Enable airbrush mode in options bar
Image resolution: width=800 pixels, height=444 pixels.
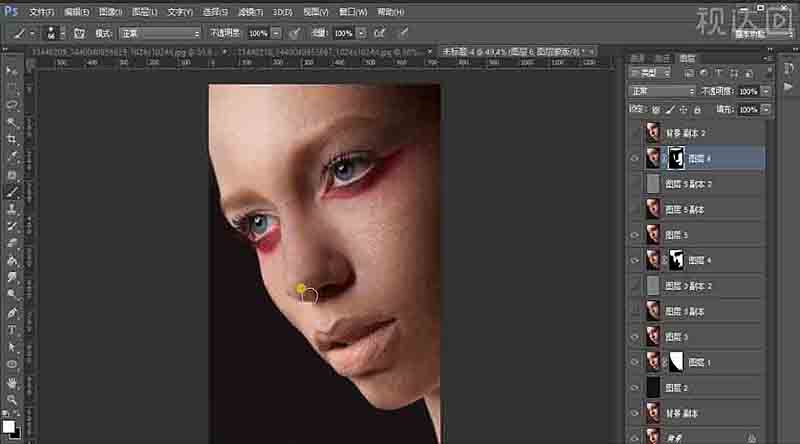pyautogui.click(x=380, y=33)
